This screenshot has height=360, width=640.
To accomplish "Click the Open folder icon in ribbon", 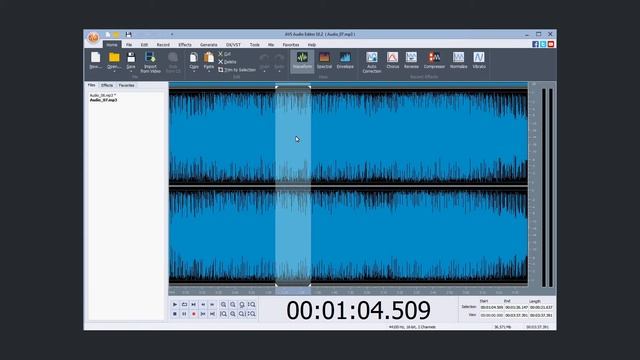I will pyautogui.click(x=114, y=57).
